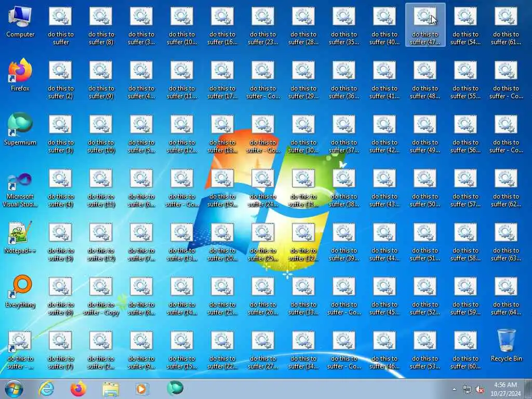Select the "do this to suffer (59..." file

coord(465,296)
